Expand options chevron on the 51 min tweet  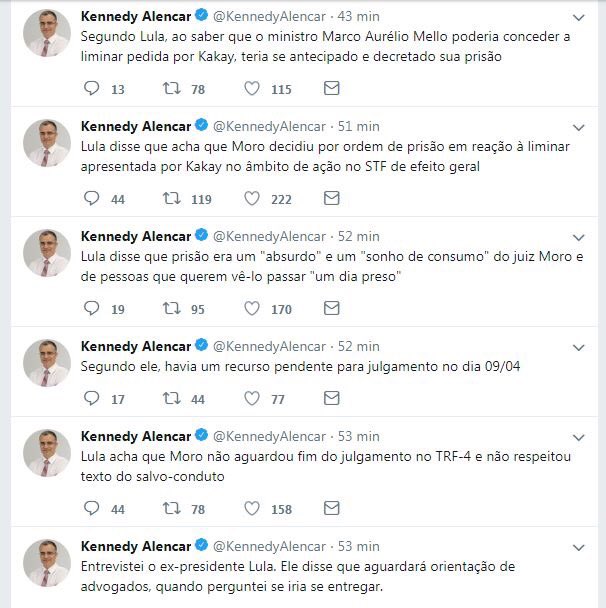(x=578, y=127)
